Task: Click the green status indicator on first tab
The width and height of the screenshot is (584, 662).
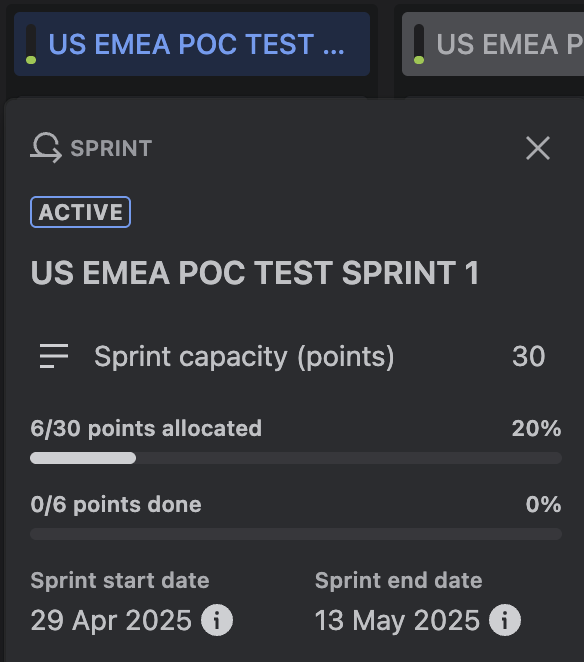Action: [x=31, y=60]
